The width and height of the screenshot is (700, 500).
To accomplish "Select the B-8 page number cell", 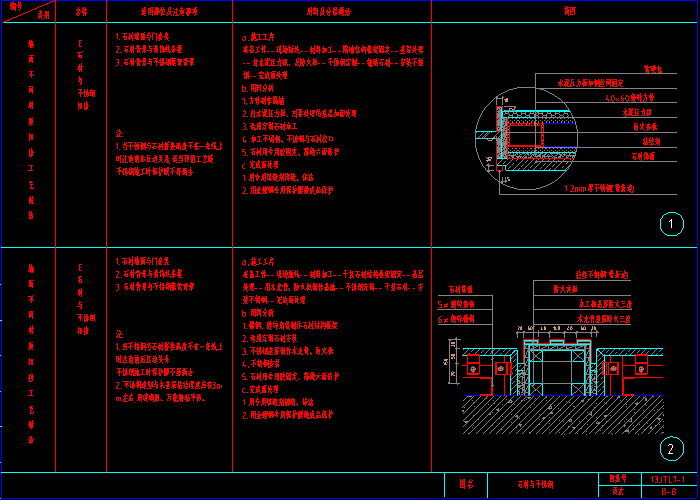I will point(671,492).
